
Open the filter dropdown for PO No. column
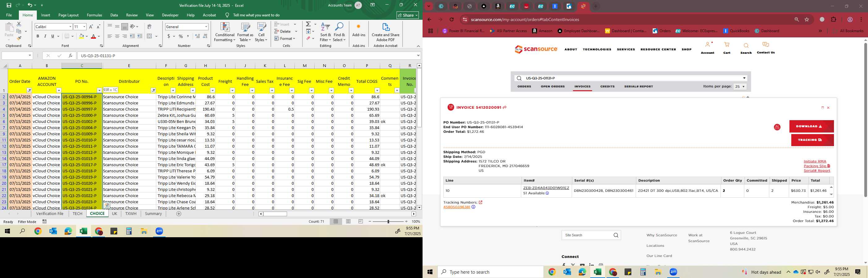pos(99,91)
